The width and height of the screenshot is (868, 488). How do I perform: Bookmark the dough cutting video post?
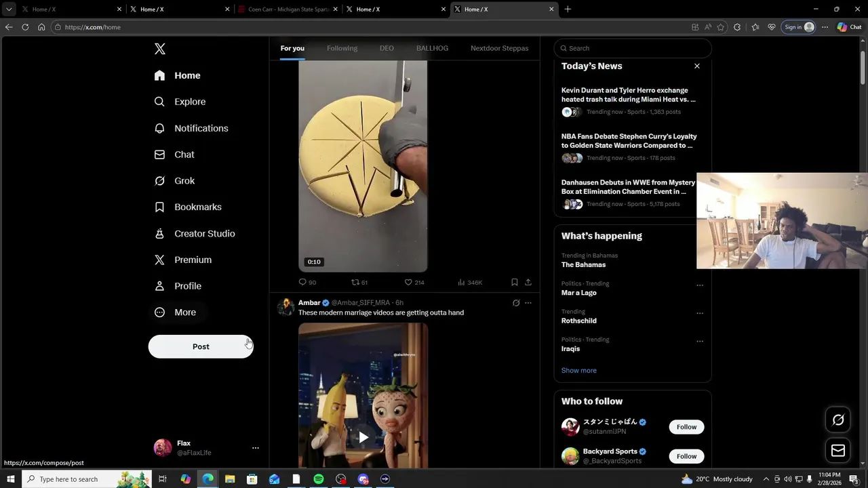tap(515, 282)
